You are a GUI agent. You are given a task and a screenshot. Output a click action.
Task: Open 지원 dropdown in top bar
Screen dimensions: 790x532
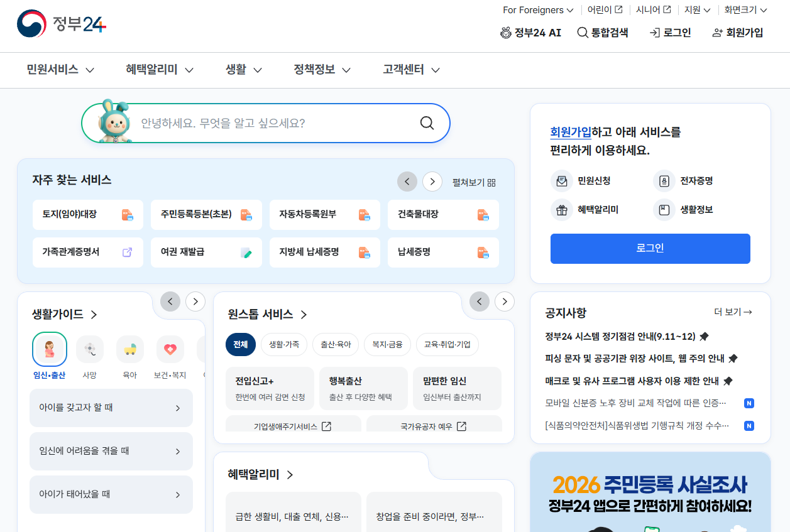pyautogui.click(x=698, y=10)
